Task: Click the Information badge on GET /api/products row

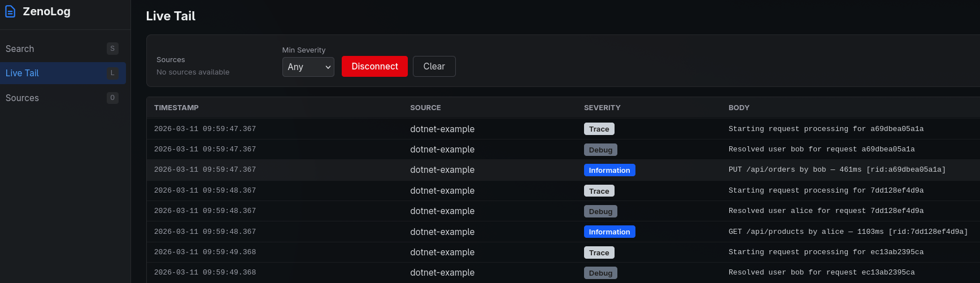Action: click(609, 232)
